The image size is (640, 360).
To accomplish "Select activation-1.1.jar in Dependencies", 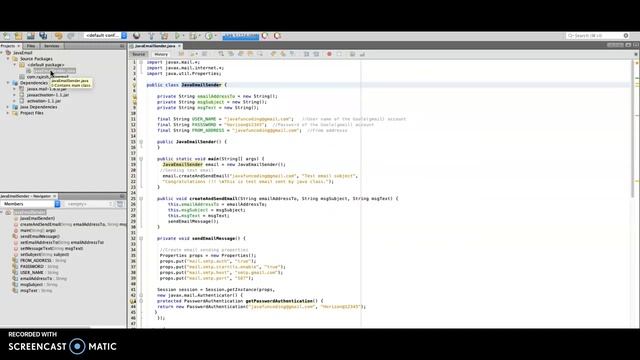I will pyautogui.click(x=44, y=101).
